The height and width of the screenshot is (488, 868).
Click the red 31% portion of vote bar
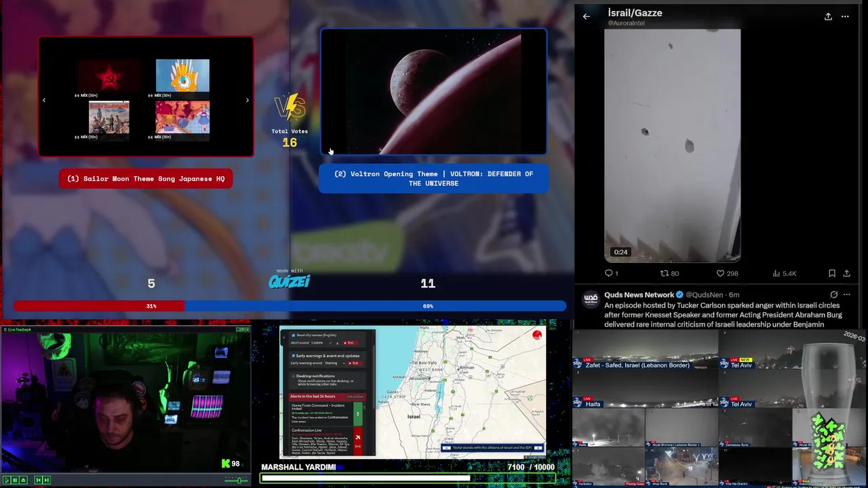[99, 306]
